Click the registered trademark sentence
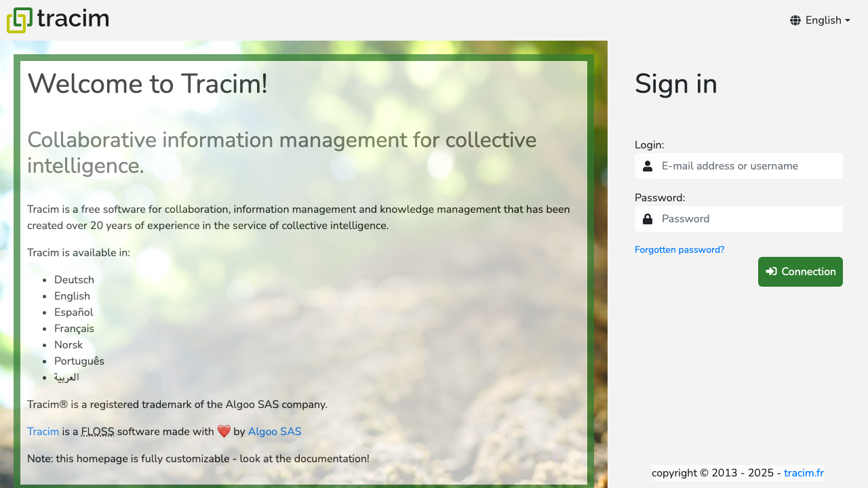This screenshot has height=488, width=868. tap(177, 405)
